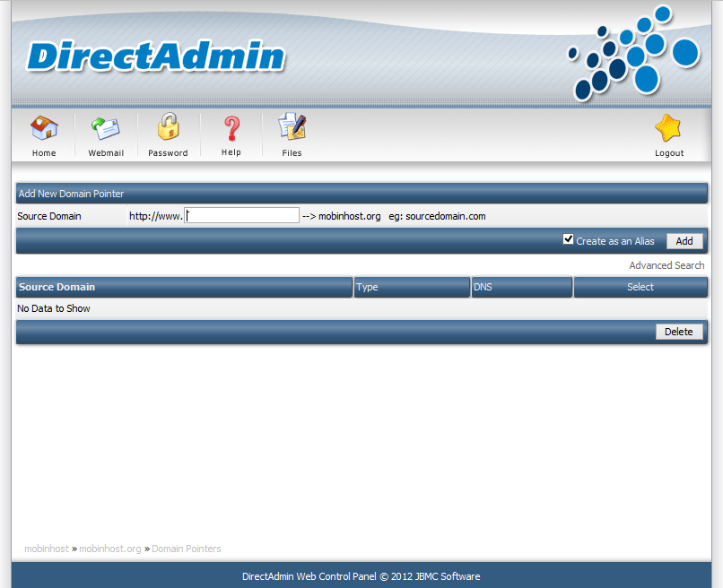
Task: Click '--> mobinhost.org' target text
Action: [342, 216]
